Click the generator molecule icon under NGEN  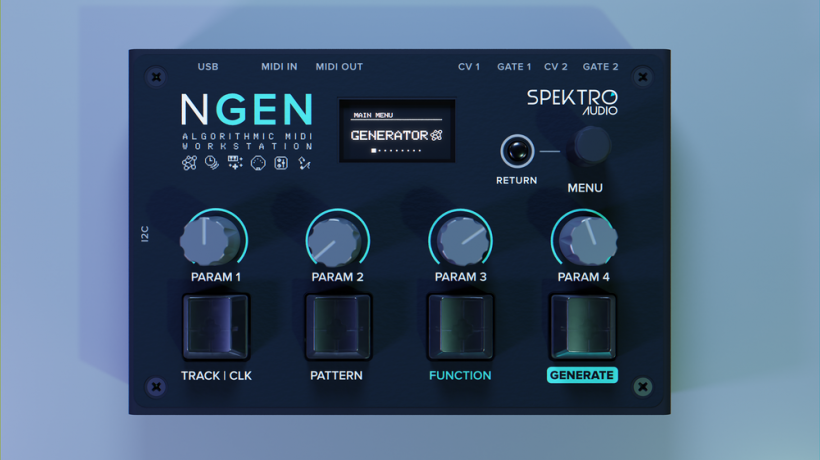pos(190,163)
